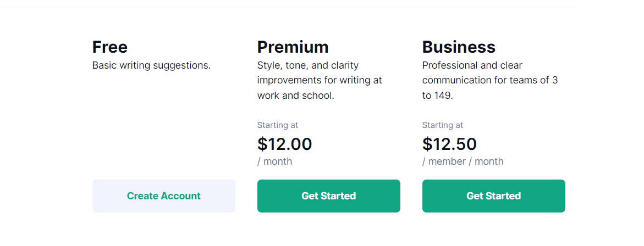Choose Get Started for Business plan
Screen dimensions: 644x246
(494, 196)
